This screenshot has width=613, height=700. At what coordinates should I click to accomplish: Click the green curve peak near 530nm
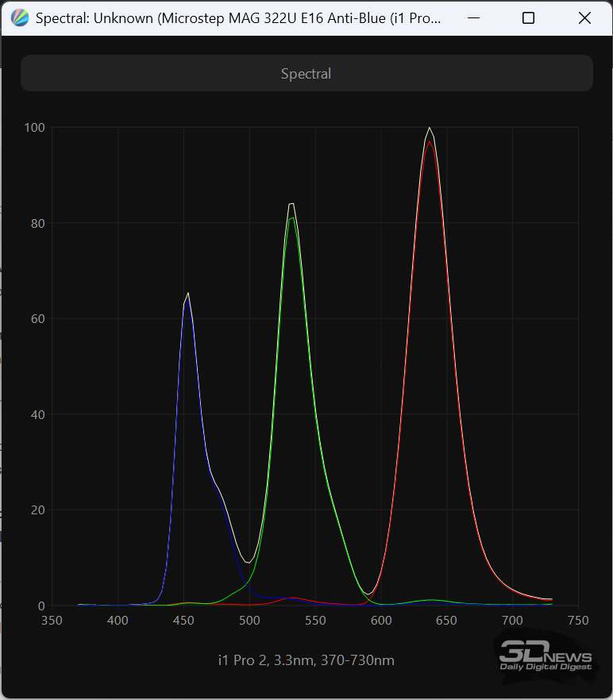tap(292, 217)
